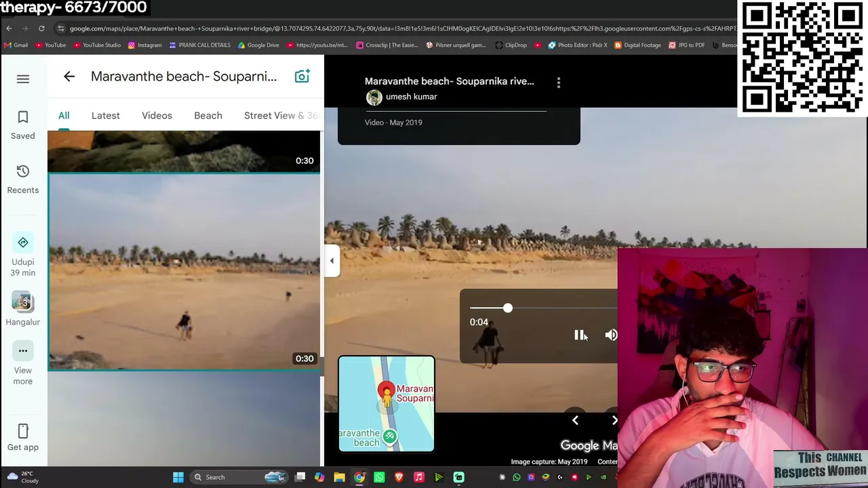Switch to the Beach photos tab
868x488 pixels.
tap(208, 115)
